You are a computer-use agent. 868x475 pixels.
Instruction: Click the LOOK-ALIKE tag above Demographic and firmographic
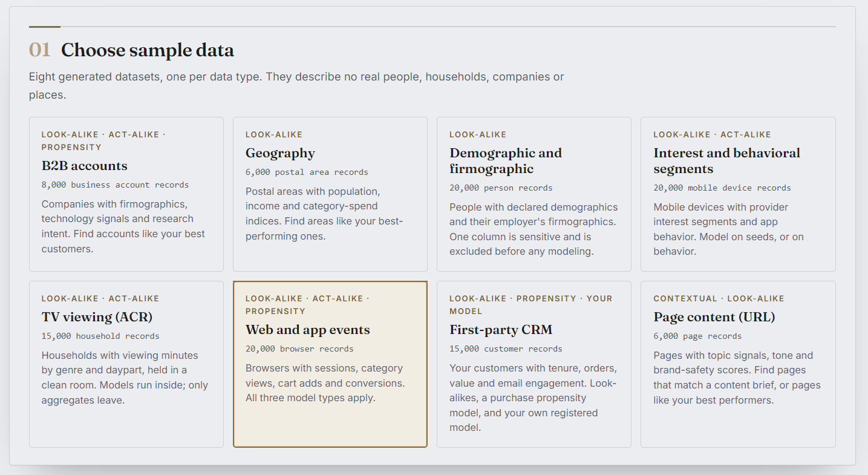(478, 134)
